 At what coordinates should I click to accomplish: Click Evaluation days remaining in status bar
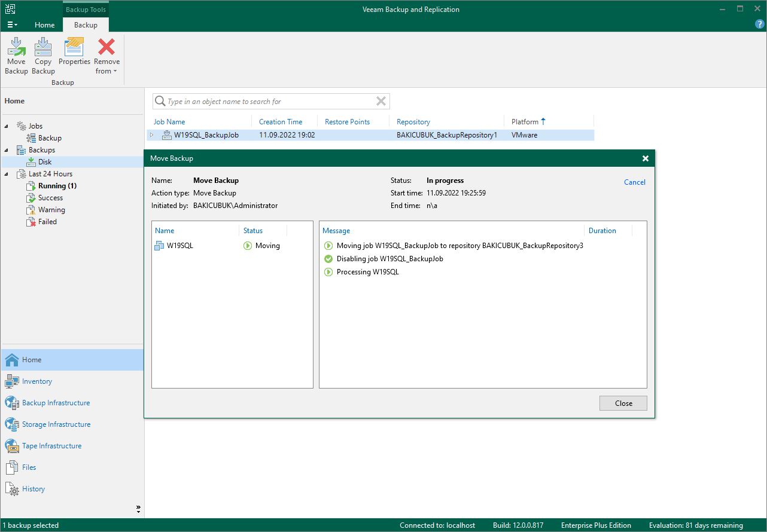point(696,525)
